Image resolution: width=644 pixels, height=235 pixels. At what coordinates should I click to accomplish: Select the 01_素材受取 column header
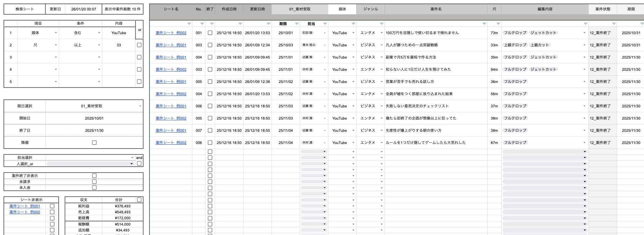point(300,9)
